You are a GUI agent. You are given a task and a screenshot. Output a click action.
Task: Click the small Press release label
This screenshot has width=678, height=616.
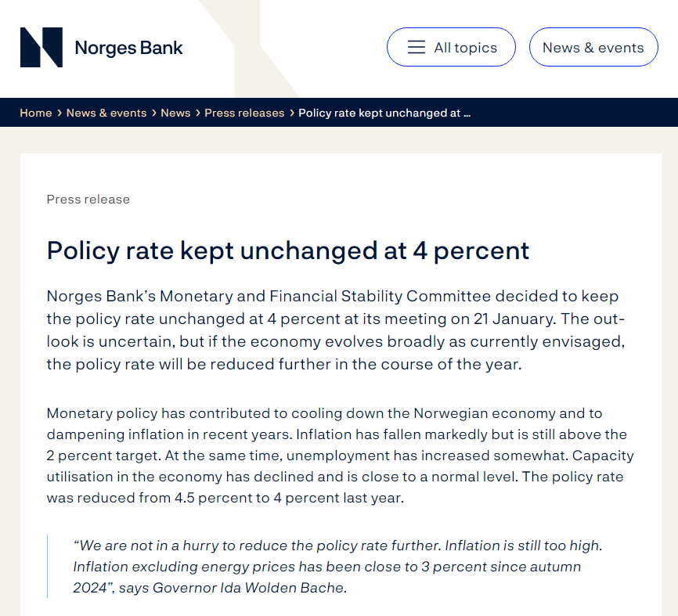88,199
